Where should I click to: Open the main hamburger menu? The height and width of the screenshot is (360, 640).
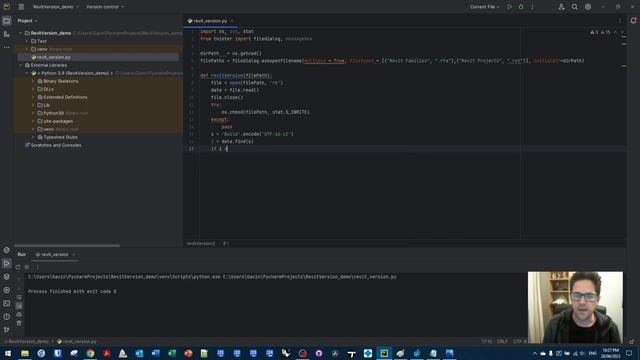[21, 7]
